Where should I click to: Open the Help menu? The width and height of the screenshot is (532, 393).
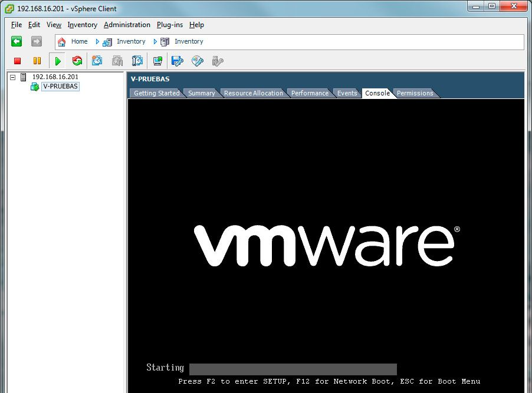pyautogui.click(x=196, y=25)
